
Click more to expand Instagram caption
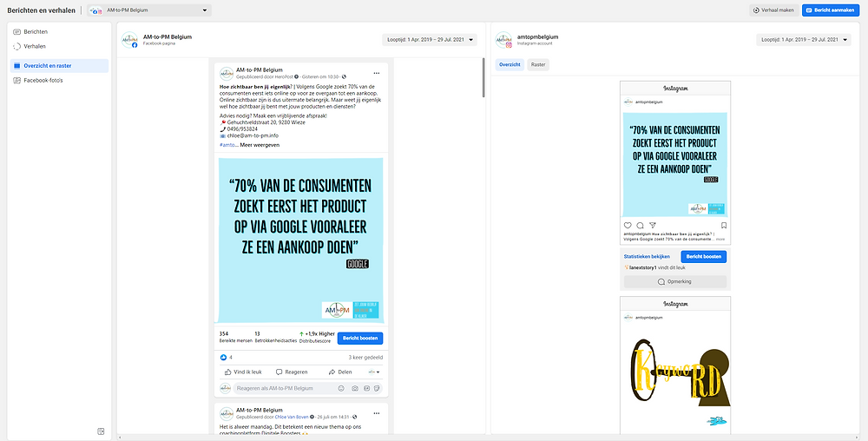point(720,240)
